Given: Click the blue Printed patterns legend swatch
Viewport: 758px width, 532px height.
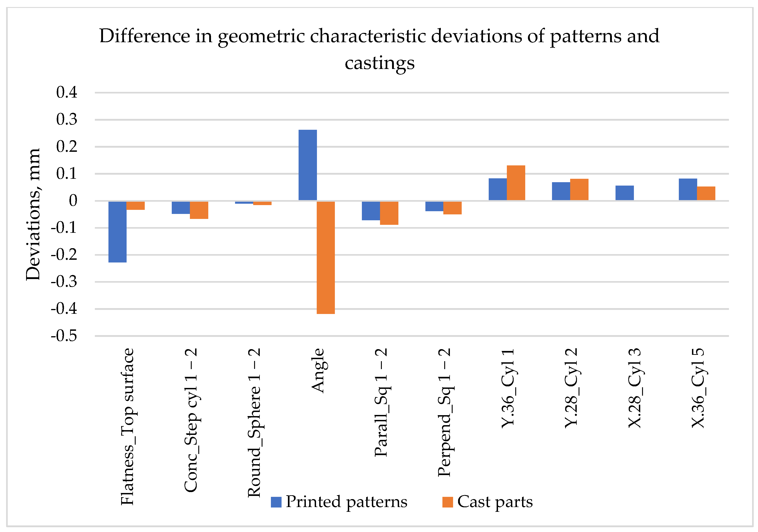Looking at the screenshot, I should 276,502.
